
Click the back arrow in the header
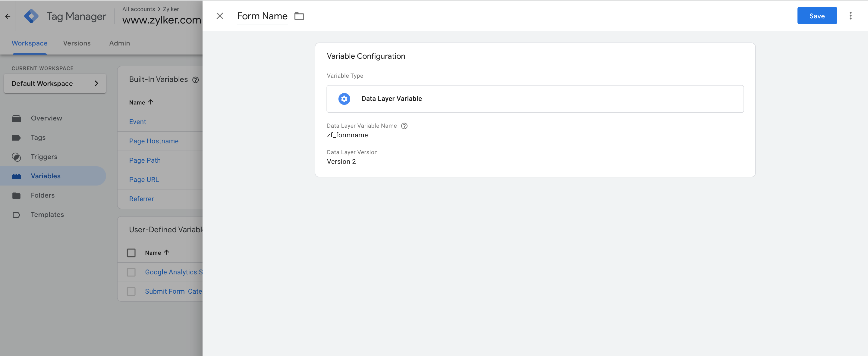[8, 16]
